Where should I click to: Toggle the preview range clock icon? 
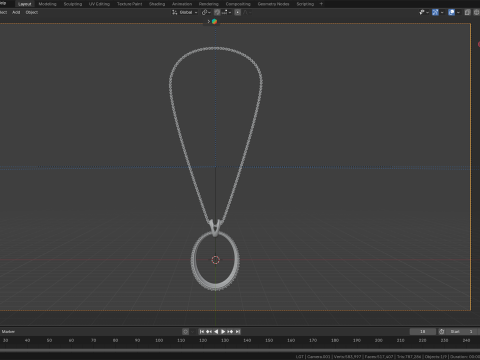pyautogui.click(x=441, y=331)
